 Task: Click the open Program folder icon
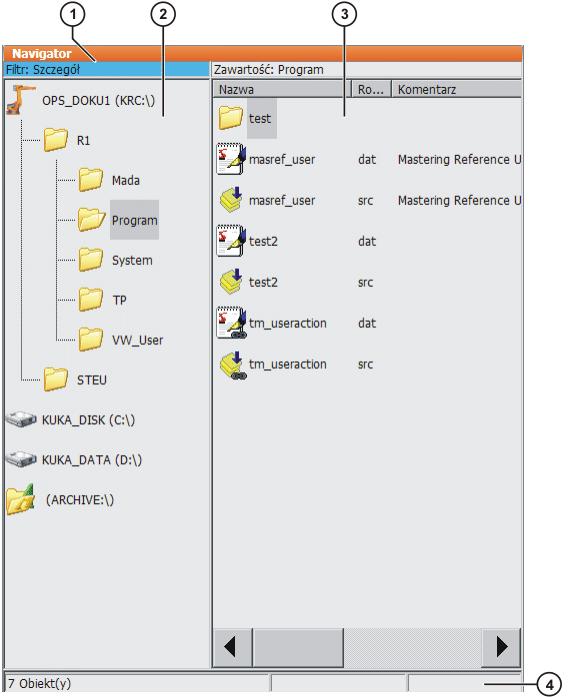pos(92,220)
